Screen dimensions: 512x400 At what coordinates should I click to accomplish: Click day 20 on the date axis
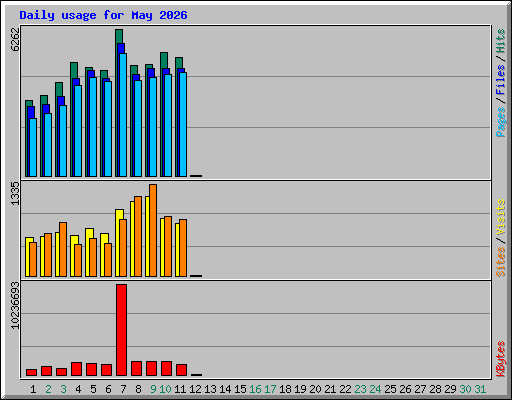coord(315,389)
